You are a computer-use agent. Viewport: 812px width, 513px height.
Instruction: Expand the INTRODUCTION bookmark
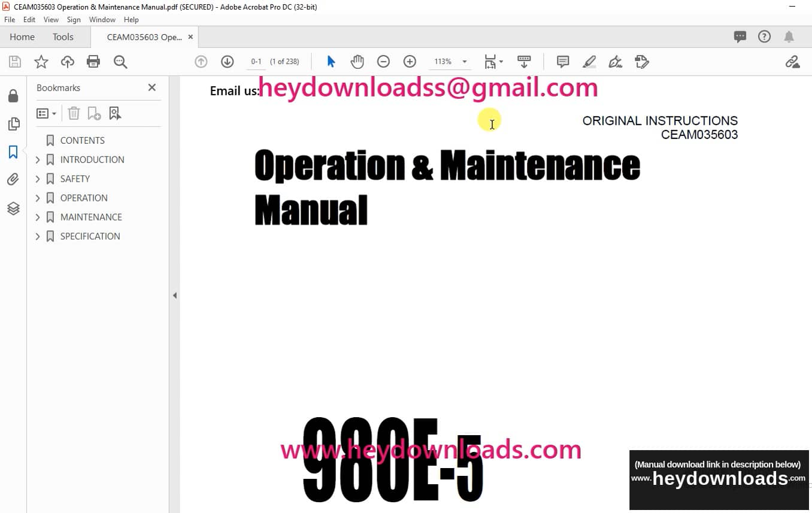[38, 159]
